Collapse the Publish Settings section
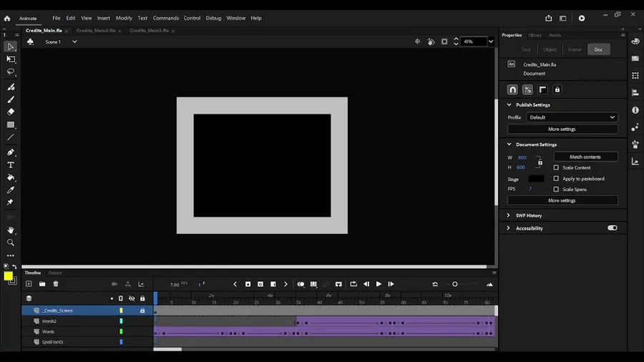Viewport: 644px width, 362px height. pos(509,104)
